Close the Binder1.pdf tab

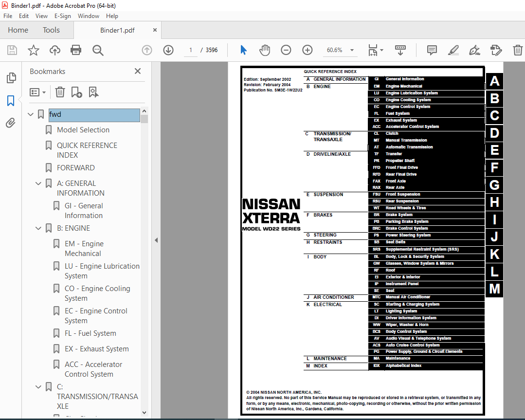[155, 30]
